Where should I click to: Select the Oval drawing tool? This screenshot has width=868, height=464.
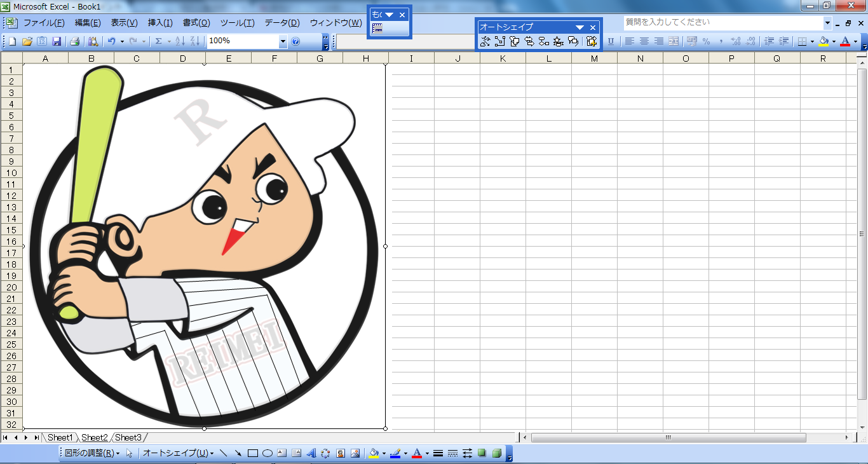click(x=268, y=453)
